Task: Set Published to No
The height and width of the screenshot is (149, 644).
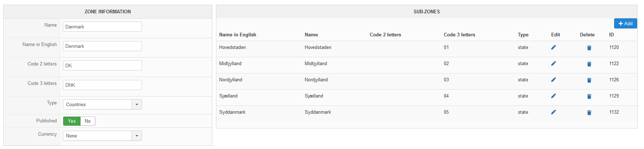Action: (88, 121)
